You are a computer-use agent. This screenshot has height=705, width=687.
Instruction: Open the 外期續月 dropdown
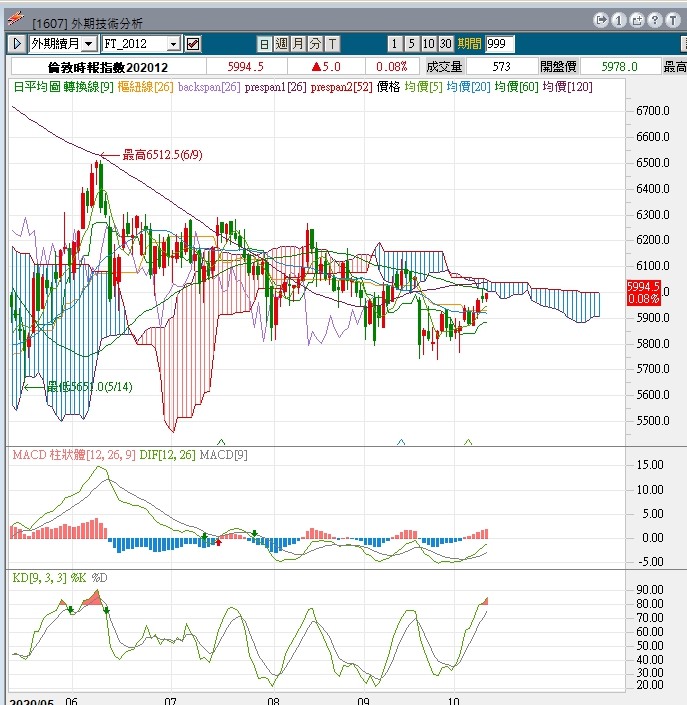coord(89,44)
